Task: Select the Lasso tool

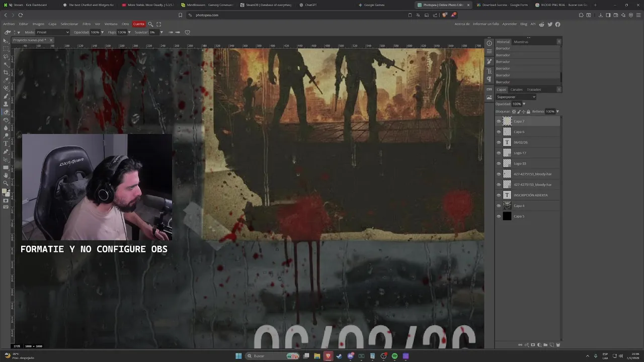Action: (6, 57)
